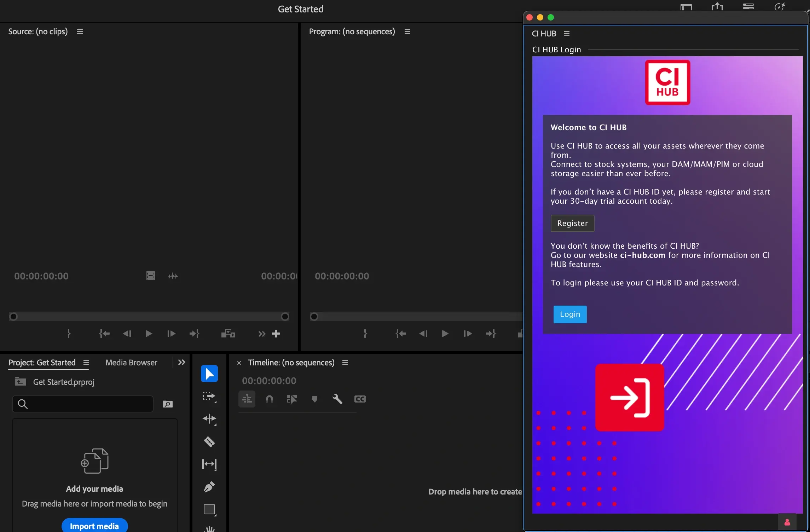
Task: Go to Out point in Source monitor
Action: click(x=194, y=334)
